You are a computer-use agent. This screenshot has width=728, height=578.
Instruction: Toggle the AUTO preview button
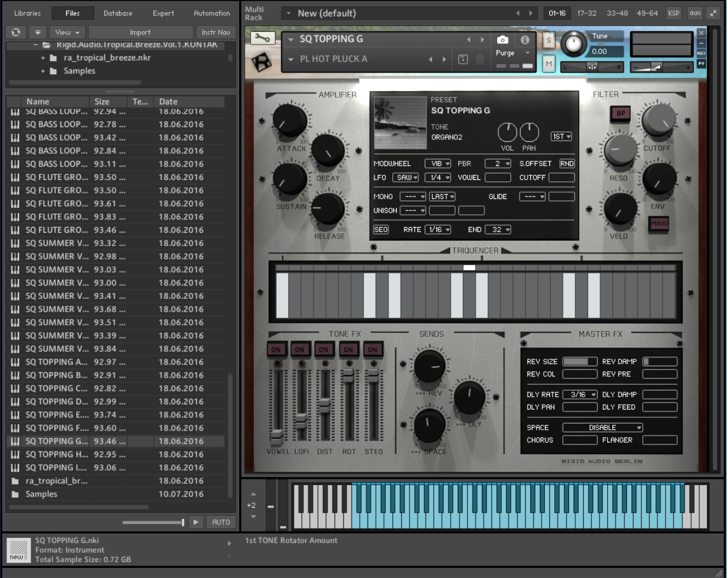(221, 522)
